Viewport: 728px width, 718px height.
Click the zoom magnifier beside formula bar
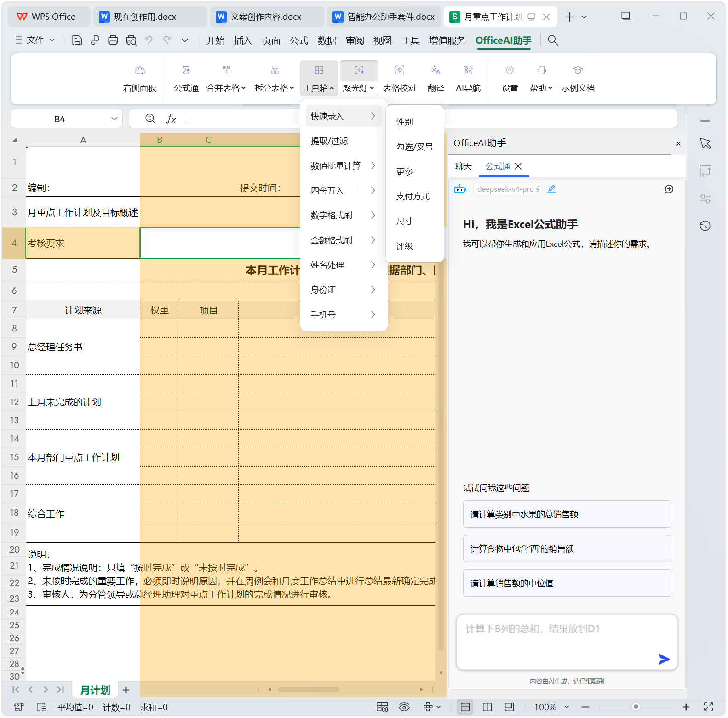150,119
